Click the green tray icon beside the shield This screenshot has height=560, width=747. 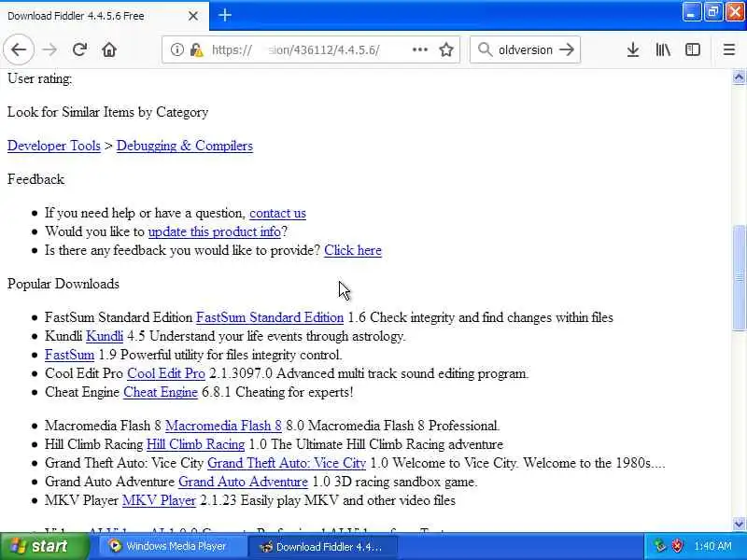click(x=660, y=546)
